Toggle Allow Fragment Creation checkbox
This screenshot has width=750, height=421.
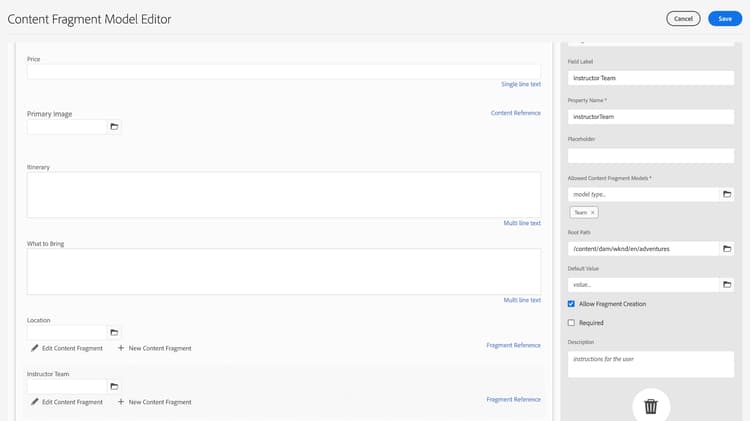571,304
